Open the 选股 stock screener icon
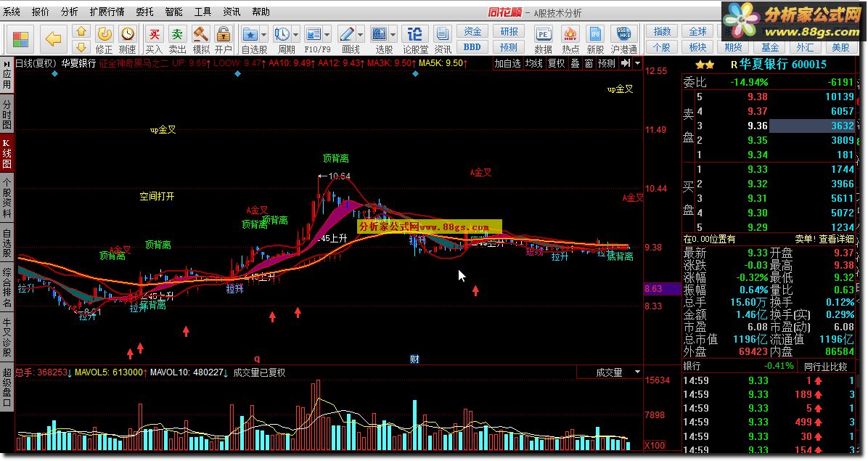The width and height of the screenshot is (868, 461). [x=379, y=34]
